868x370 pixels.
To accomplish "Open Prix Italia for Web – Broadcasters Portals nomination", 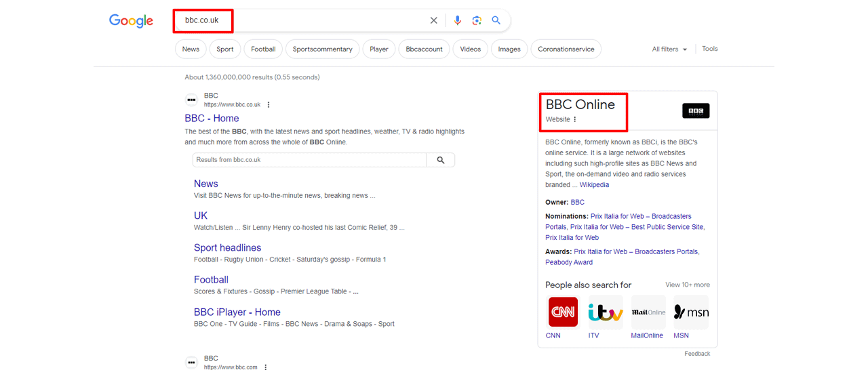I will tap(618, 221).
